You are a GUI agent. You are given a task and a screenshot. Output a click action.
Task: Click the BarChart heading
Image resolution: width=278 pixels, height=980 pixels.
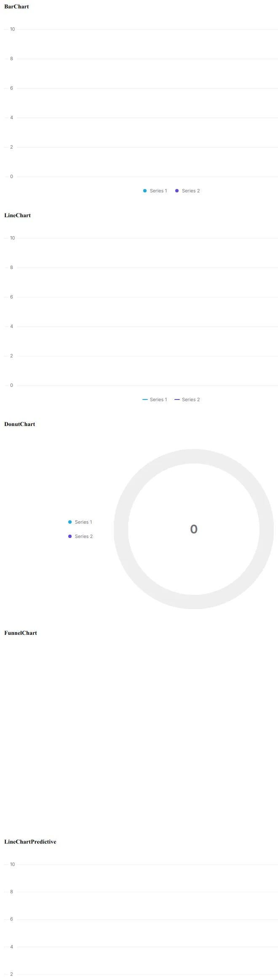16,7
